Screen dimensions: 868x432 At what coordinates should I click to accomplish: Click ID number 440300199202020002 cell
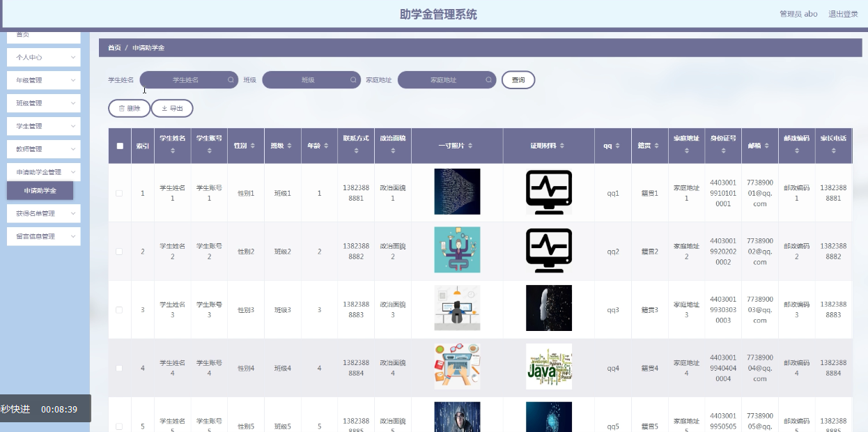click(x=723, y=252)
